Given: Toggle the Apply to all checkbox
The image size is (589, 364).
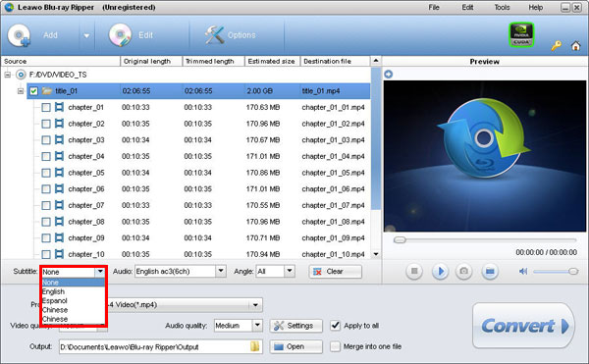Looking at the screenshot, I should coord(335,326).
